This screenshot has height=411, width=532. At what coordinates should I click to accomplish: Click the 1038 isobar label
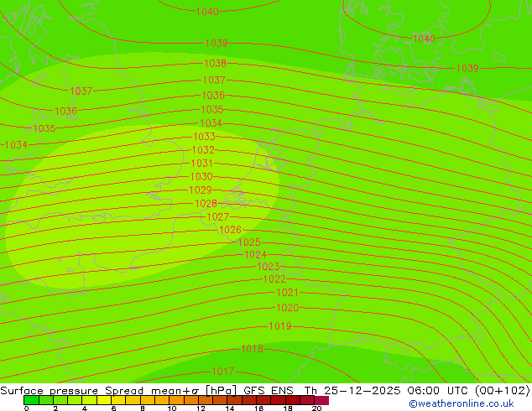click(x=215, y=64)
